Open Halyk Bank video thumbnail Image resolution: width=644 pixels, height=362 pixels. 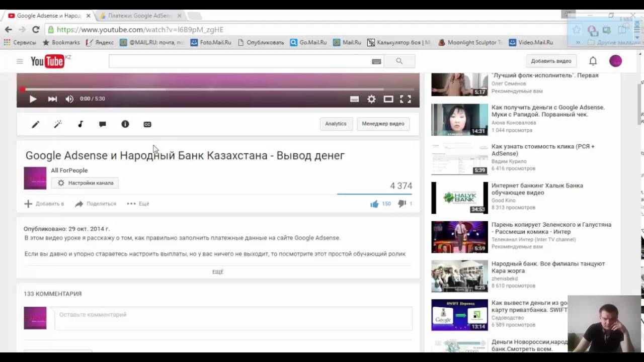[x=459, y=198]
